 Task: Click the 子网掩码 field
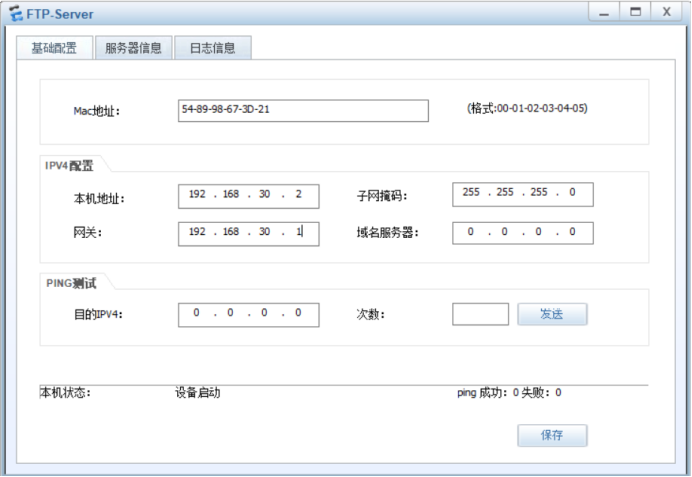(x=523, y=194)
